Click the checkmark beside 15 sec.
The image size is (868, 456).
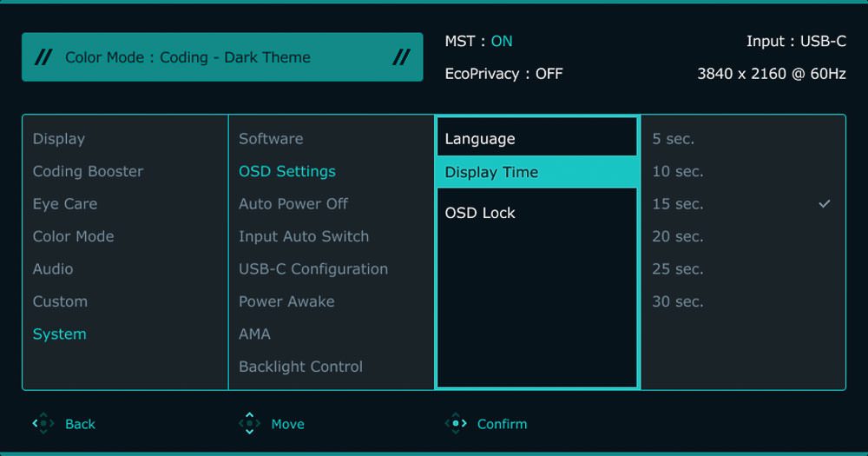[x=825, y=204]
